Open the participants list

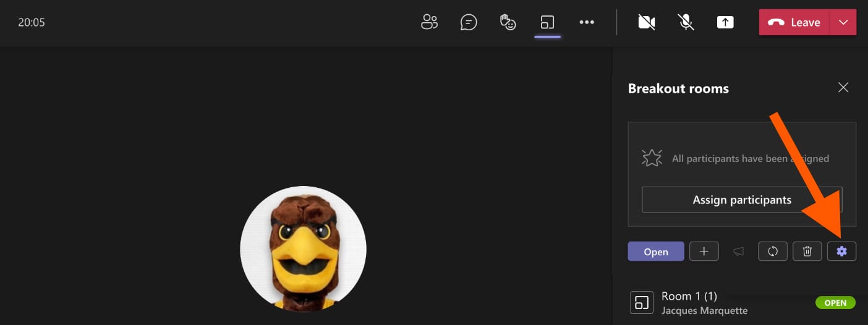pyautogui.click(x=429, y=22)
